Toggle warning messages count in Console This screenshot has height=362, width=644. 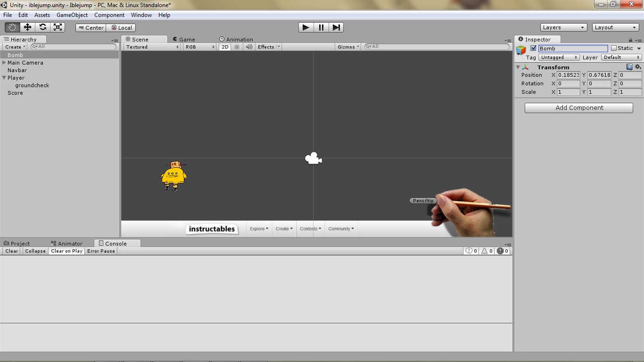487,251
